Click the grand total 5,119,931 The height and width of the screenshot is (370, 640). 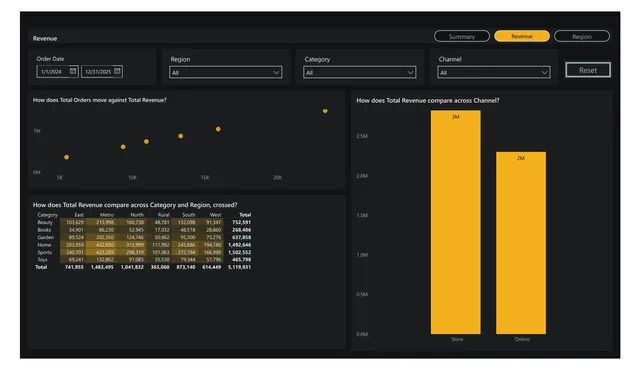click(239, 267)
